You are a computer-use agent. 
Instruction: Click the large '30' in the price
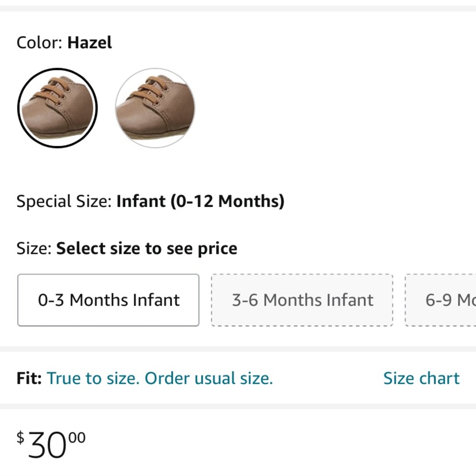(47, 446)
